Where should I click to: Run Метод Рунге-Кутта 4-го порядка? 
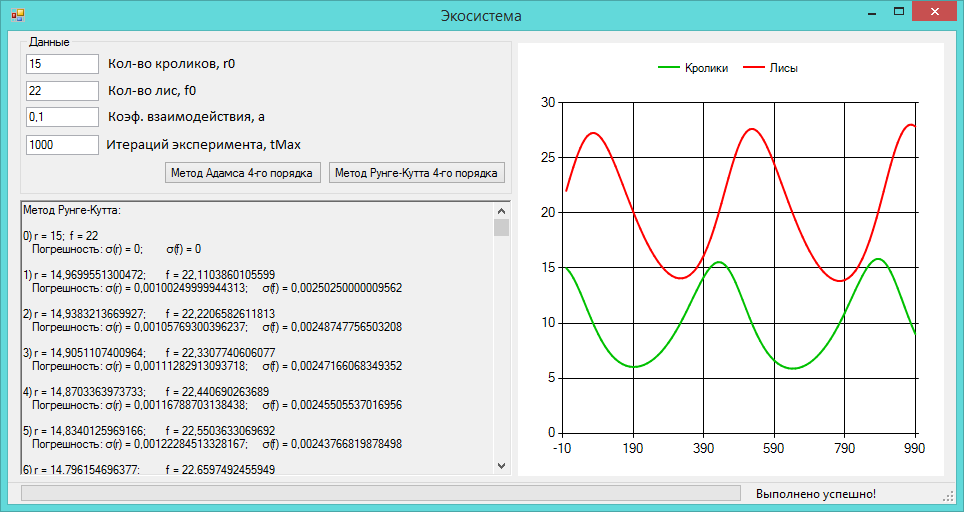[x=417, y=173]
